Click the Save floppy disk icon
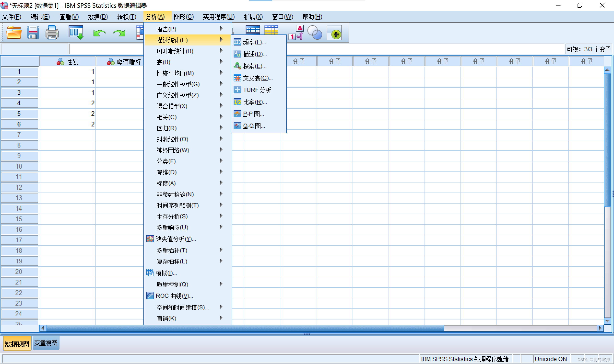The image size is (614, 364). [33, 33]
